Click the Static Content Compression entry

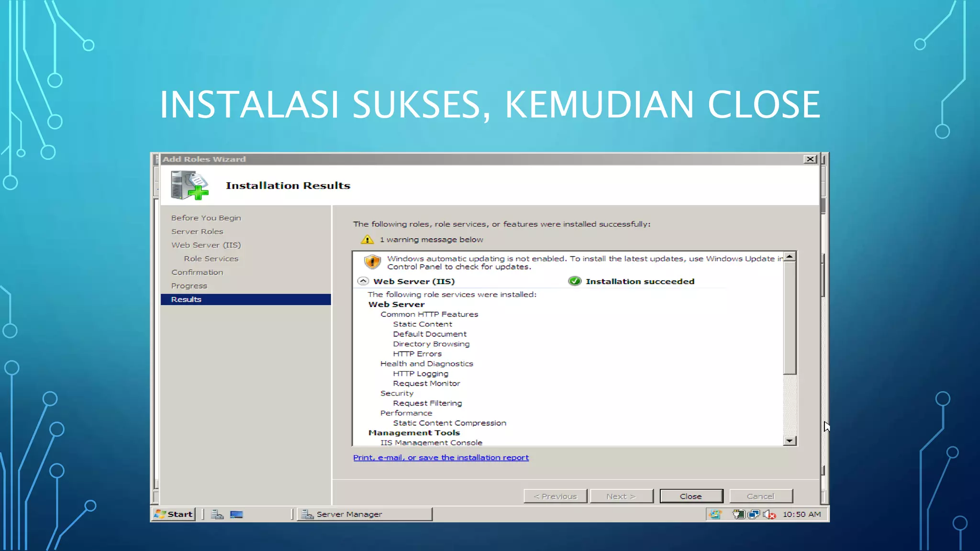449,423
